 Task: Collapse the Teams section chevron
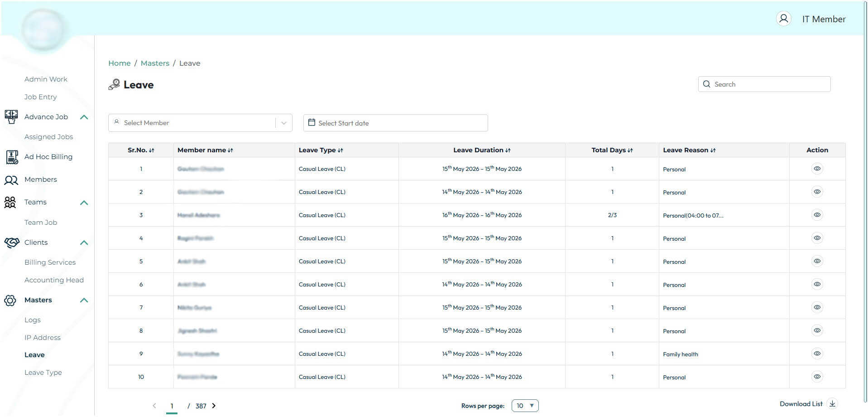coord(84,203)
